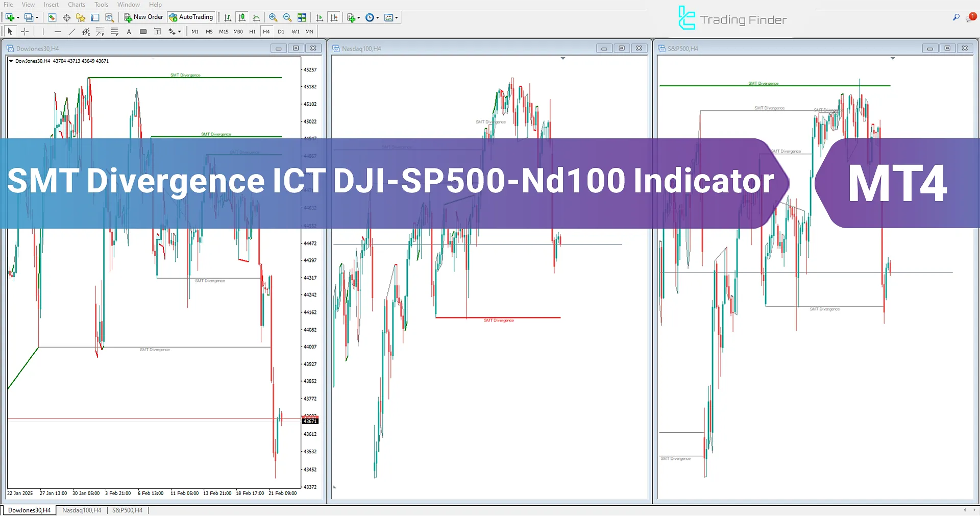The width and height of the screenshot is (980, 516).
Task: Select the Equidistant Channel tool
Action: pos(86,32)
